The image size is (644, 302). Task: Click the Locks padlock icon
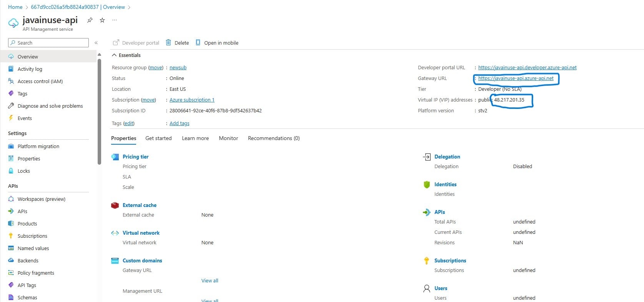click(x=11, y=171)
